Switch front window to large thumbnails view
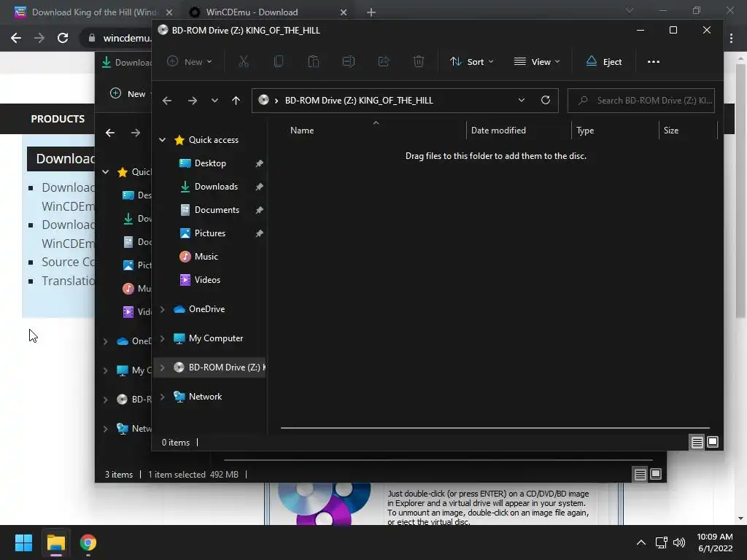 [713, 443]
